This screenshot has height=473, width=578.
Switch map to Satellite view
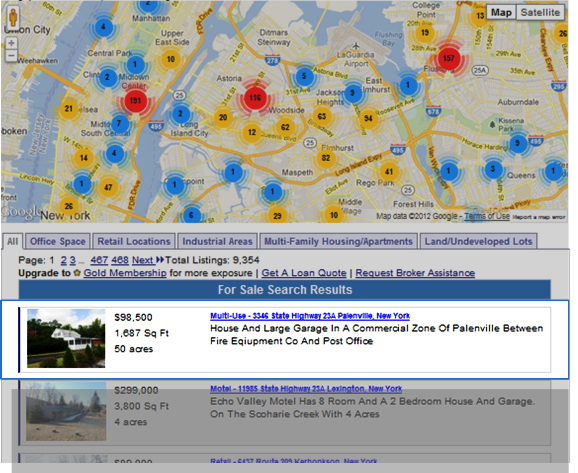click(540, 13)
